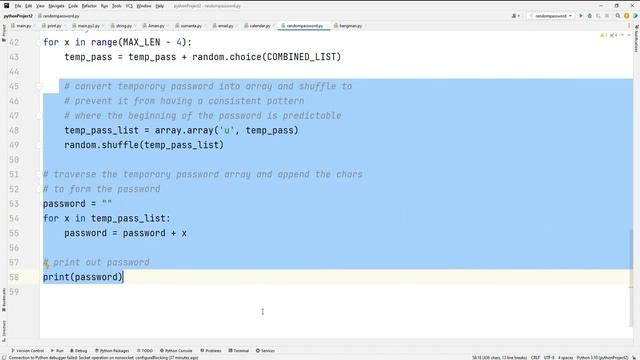
Task: Open the VCS menu
Action: 129,6
